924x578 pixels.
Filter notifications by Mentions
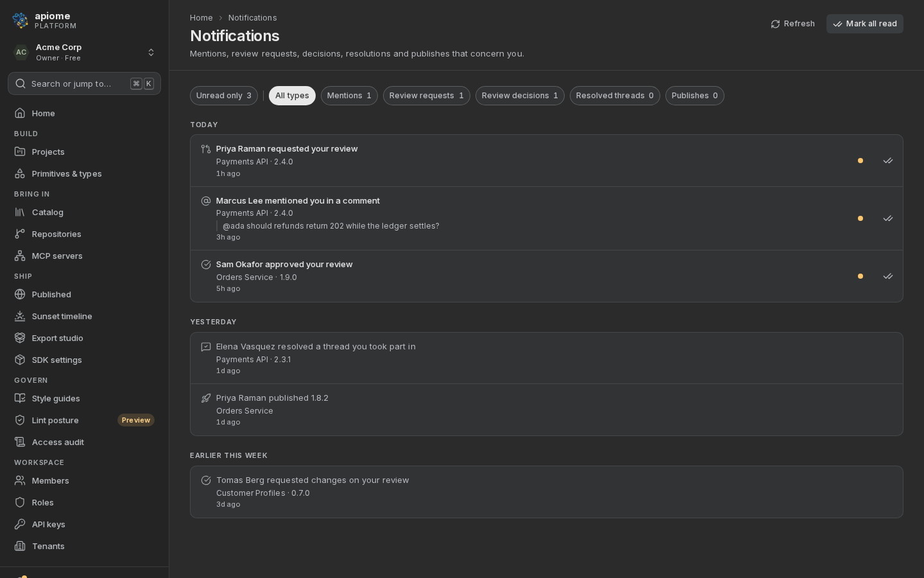[x=349, y=96]
